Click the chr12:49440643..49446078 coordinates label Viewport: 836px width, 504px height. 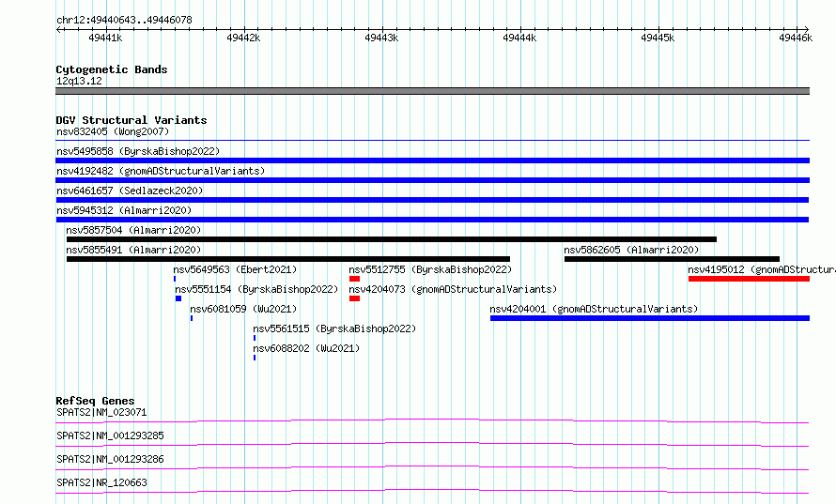(x=124, y=20)
